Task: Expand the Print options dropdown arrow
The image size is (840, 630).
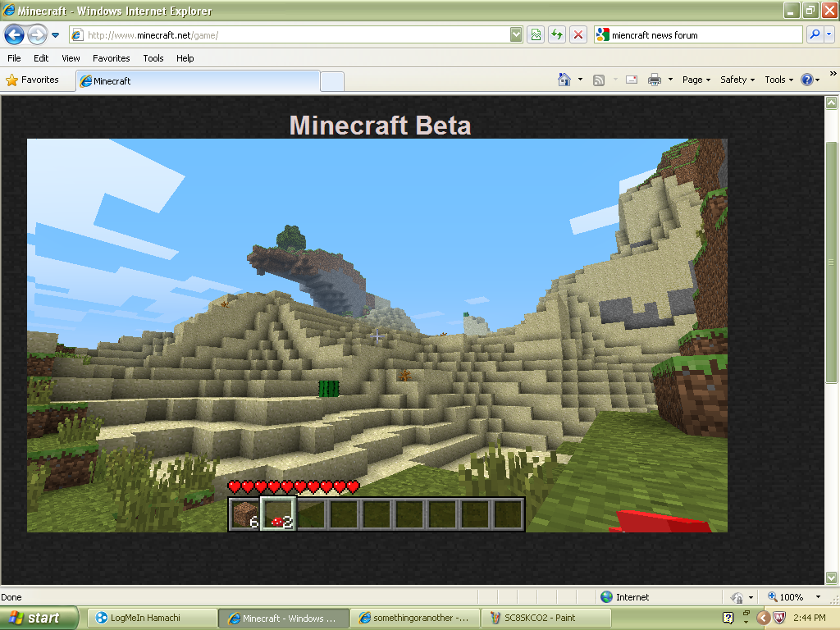Action: [670, 80]
